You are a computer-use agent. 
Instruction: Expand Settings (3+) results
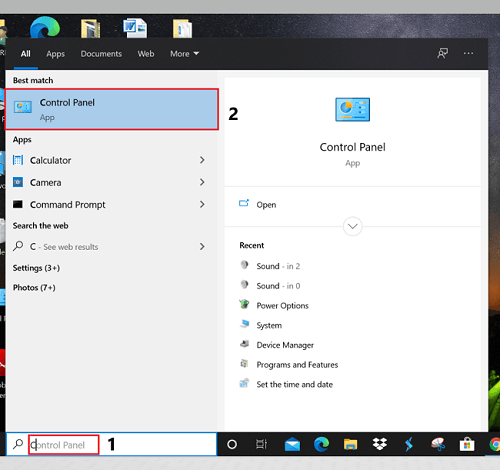pyautogui.click(x=36, y=268)
